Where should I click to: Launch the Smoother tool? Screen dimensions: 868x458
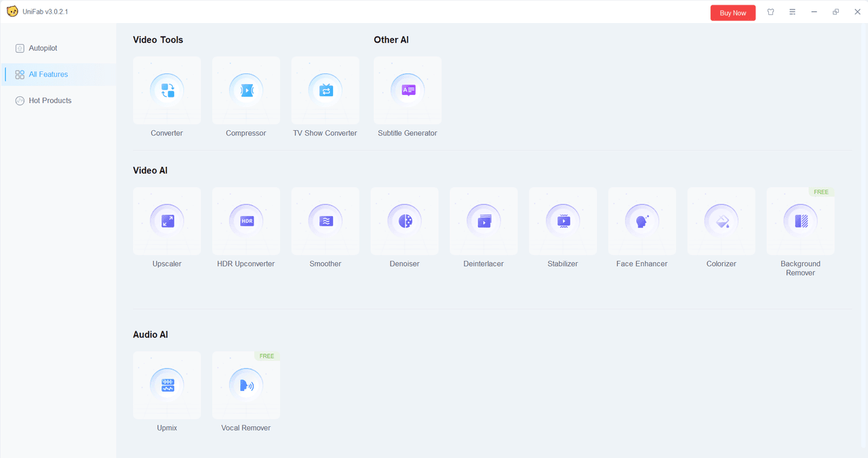coord(325,221)
